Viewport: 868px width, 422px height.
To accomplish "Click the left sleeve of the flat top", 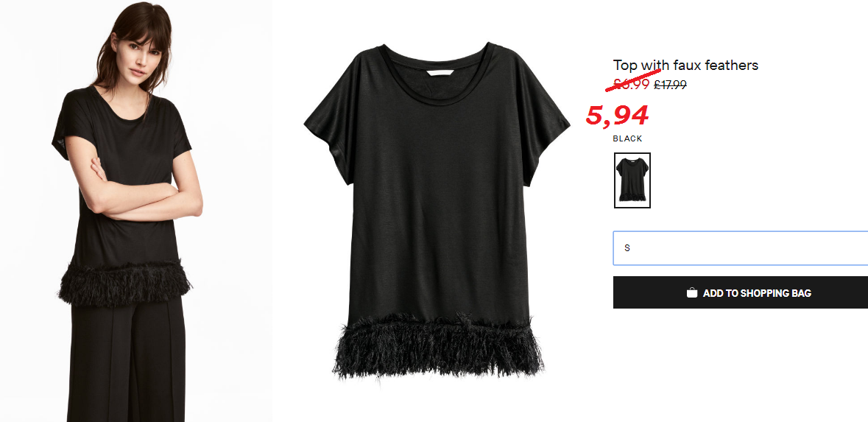I will (328, 126).
